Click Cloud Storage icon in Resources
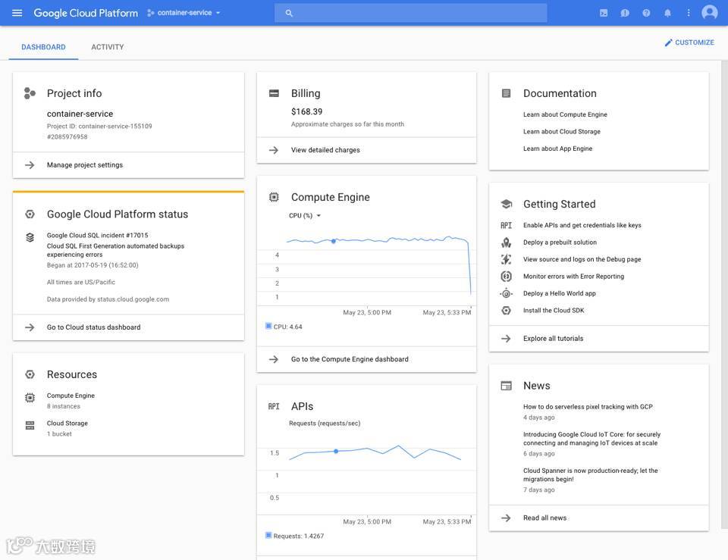Viewport: 728px width, 560px height. (x=30, y=425)
